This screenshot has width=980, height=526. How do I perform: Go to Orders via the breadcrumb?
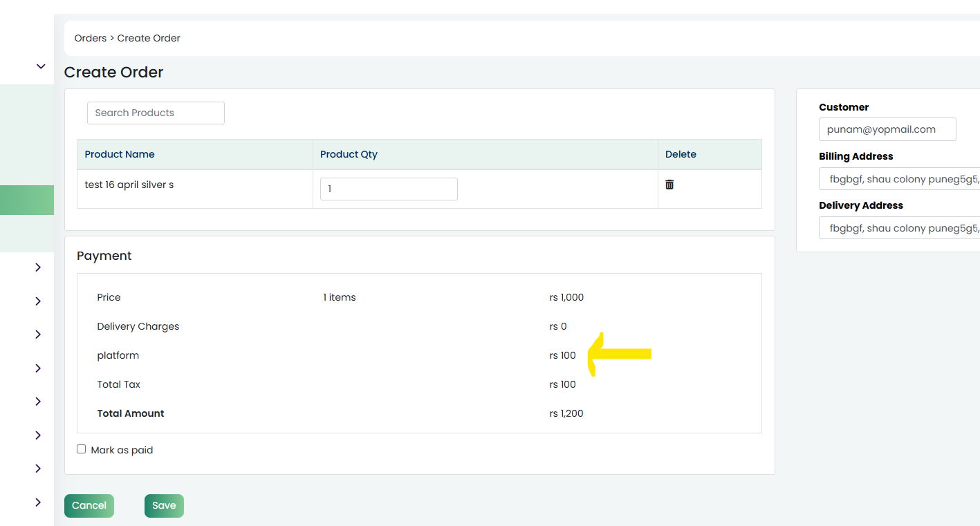pos(91,38)
